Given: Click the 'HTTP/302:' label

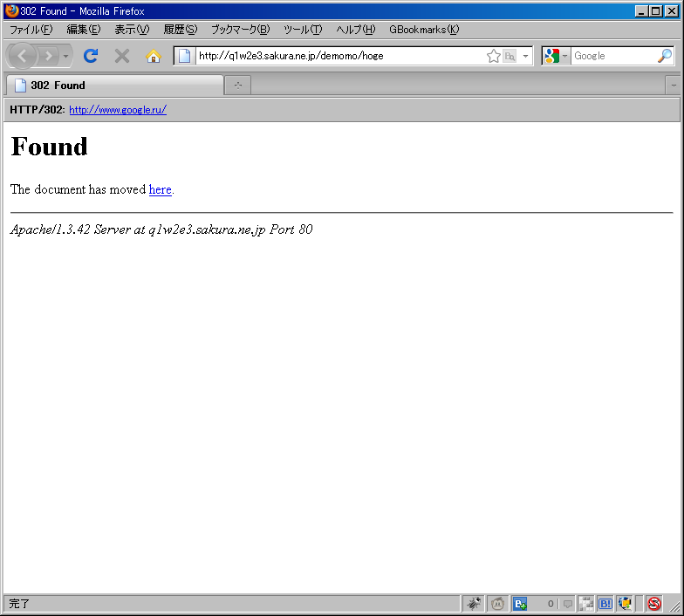Looking at the screenshot, I should click(37, 110).
